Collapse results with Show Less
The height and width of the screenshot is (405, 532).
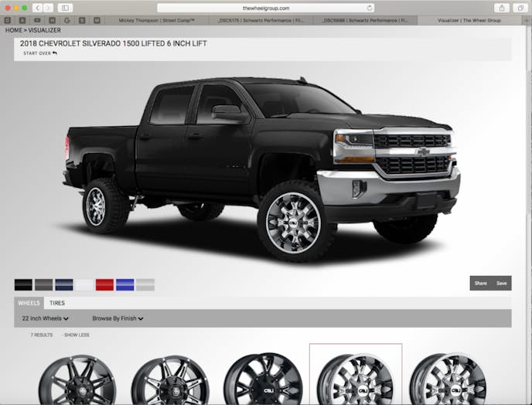[77, 335]
